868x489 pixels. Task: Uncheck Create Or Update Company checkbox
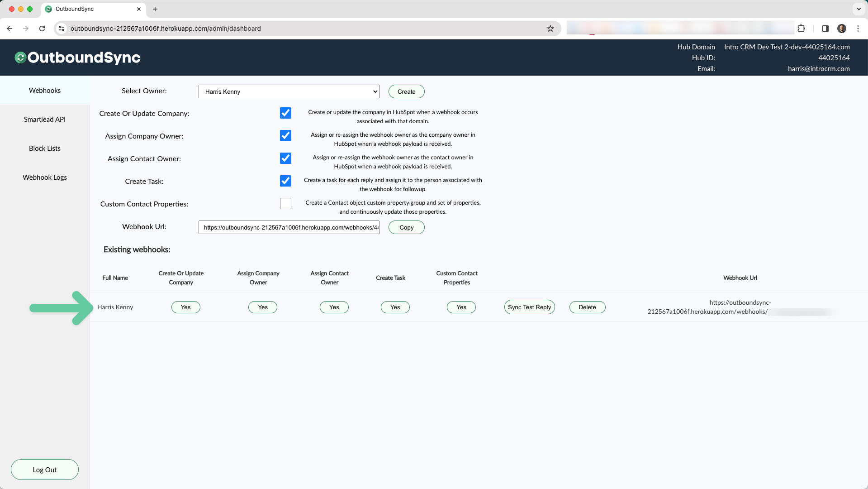tap(285, 113)
